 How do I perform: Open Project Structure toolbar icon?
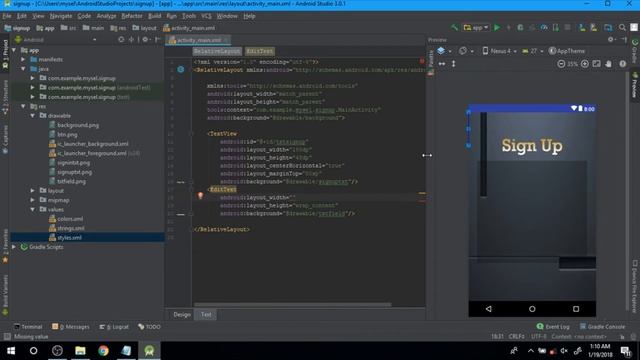coord(608,27)
